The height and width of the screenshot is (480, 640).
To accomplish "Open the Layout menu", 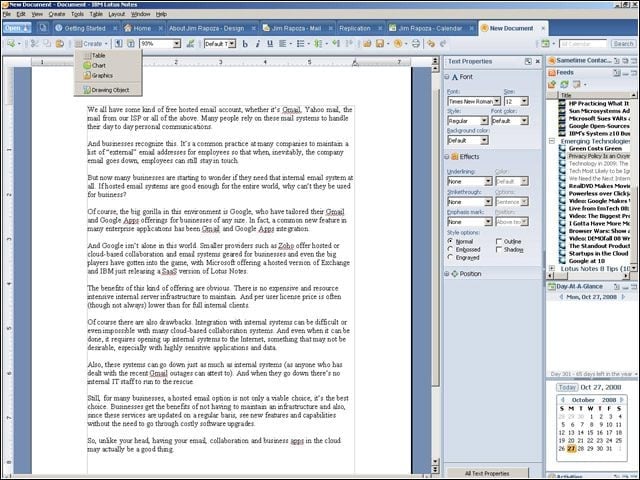I will tap(117, 14).
